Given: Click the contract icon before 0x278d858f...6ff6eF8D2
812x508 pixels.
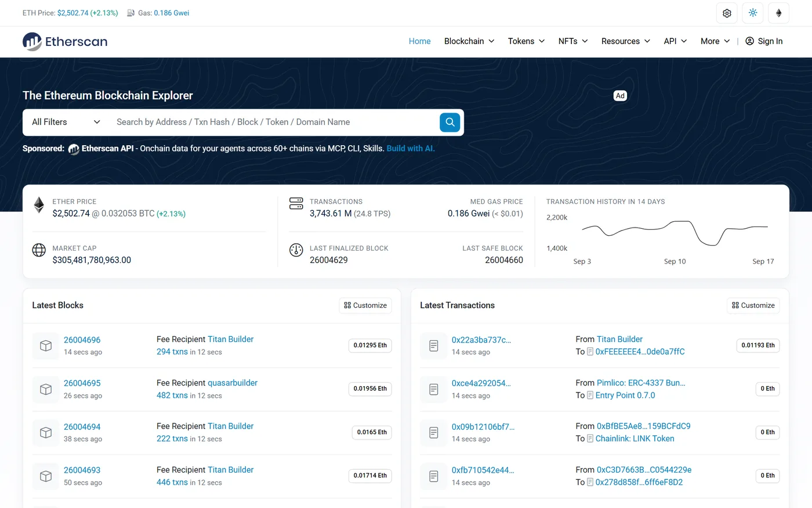Looking at the screenshot, I should (x=590, y=482).
